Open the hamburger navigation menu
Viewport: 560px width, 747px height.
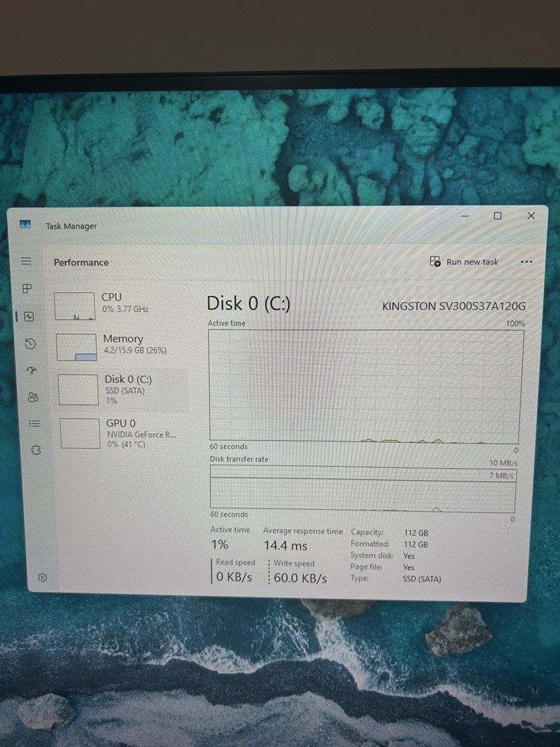pos(26,261)
